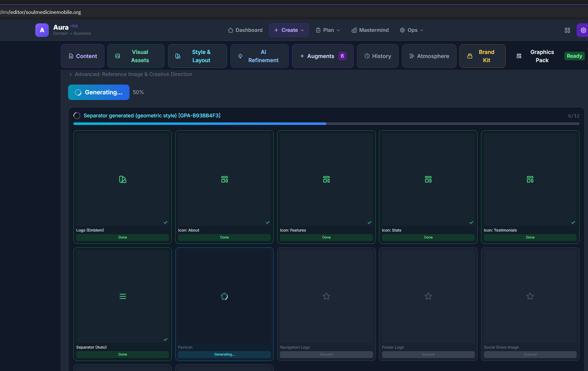The width and height of the screenshot is (588, 371).
Task: Open the apps grid icon
Action: pos(567,30)
